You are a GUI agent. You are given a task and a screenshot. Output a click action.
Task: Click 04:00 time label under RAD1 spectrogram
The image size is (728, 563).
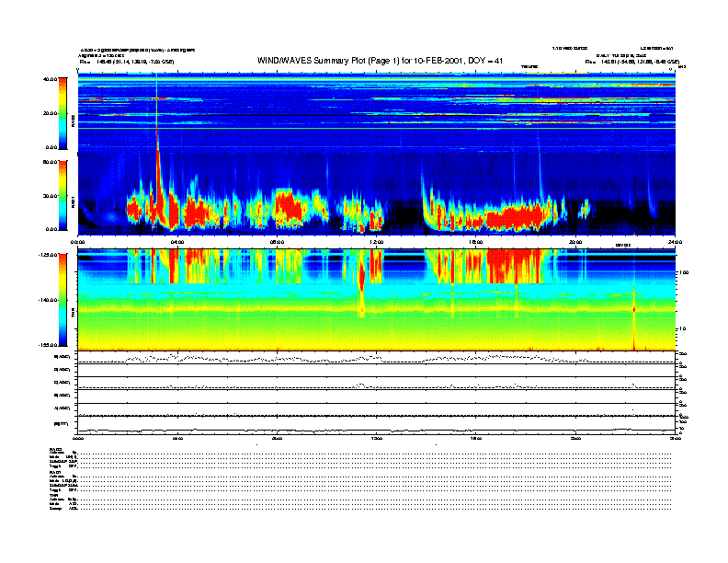pyautogui.click(x=177, y=242)
